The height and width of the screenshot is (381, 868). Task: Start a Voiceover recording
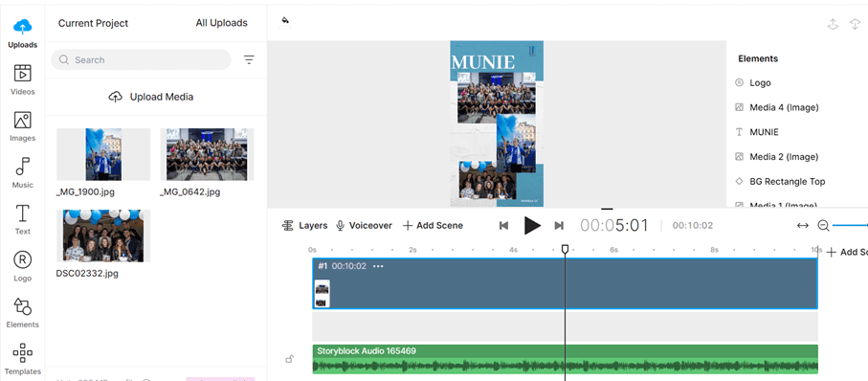tap(364, 225)
